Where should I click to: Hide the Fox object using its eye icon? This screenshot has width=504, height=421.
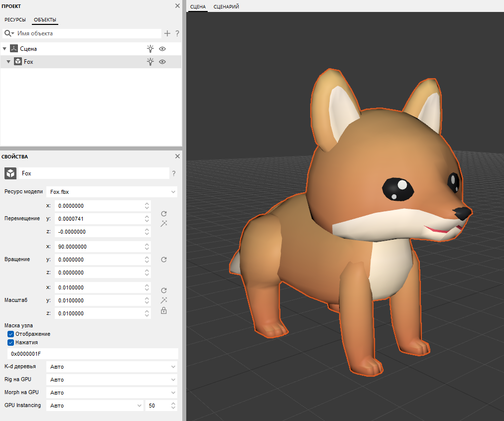[x=162, y=61]
